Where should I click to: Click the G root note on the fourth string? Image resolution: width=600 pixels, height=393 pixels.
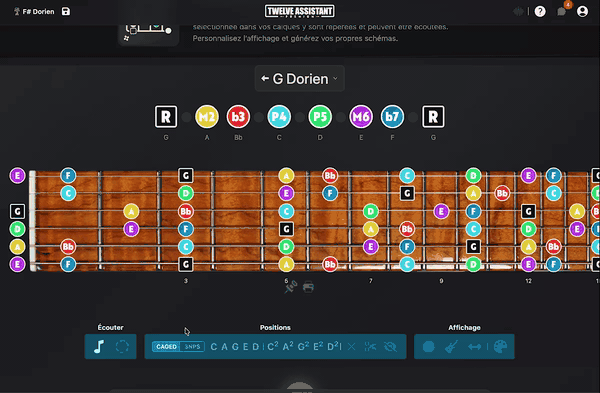pos(286,229)
